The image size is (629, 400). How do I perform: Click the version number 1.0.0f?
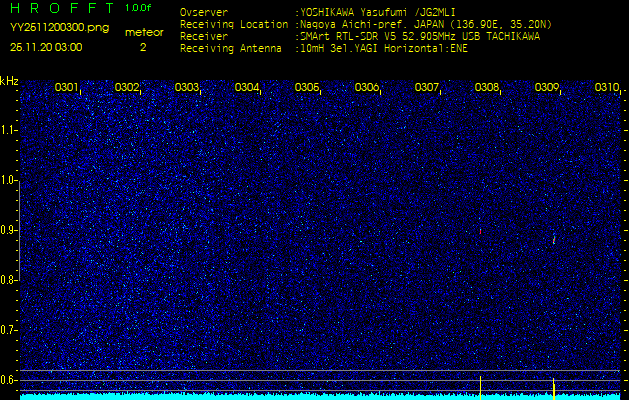138,8
